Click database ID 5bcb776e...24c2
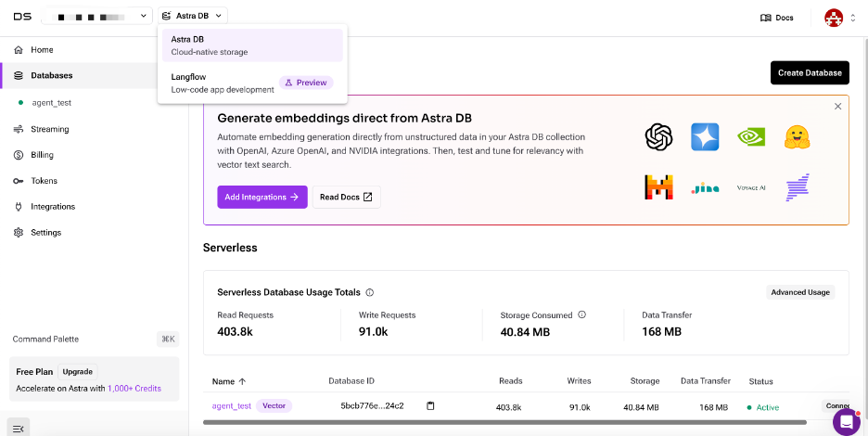 (x=372, y=406)
